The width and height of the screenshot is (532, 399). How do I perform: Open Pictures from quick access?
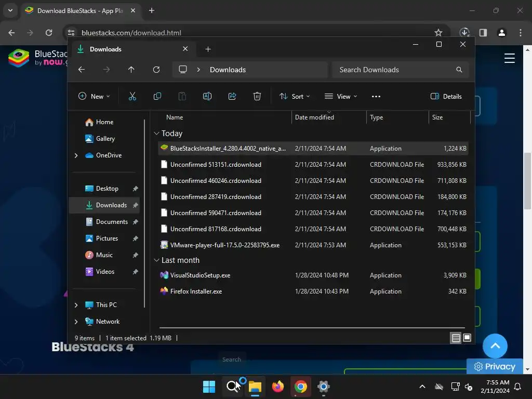(x=107, y=238)
